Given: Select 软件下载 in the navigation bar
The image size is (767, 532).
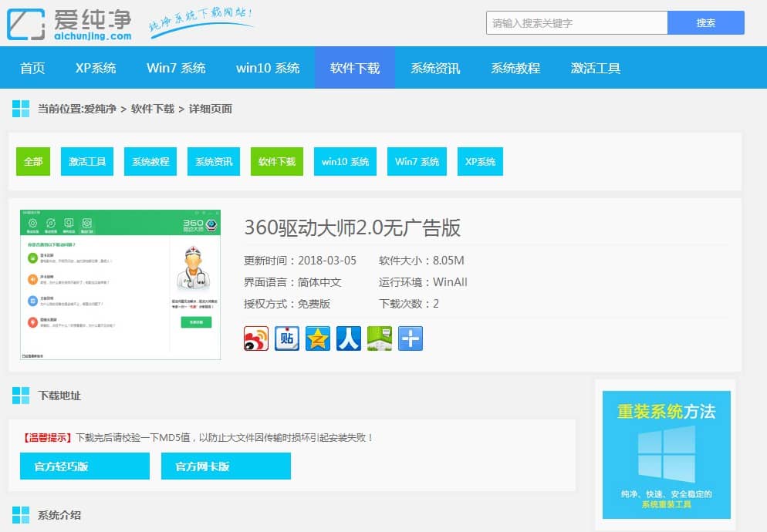Looking at the screenshot, I should (x=355, y=68).
